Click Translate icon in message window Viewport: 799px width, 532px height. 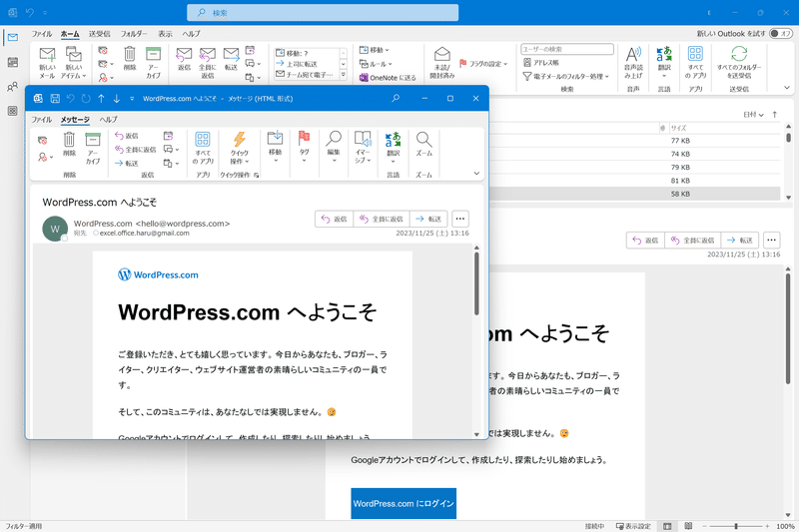393,147
